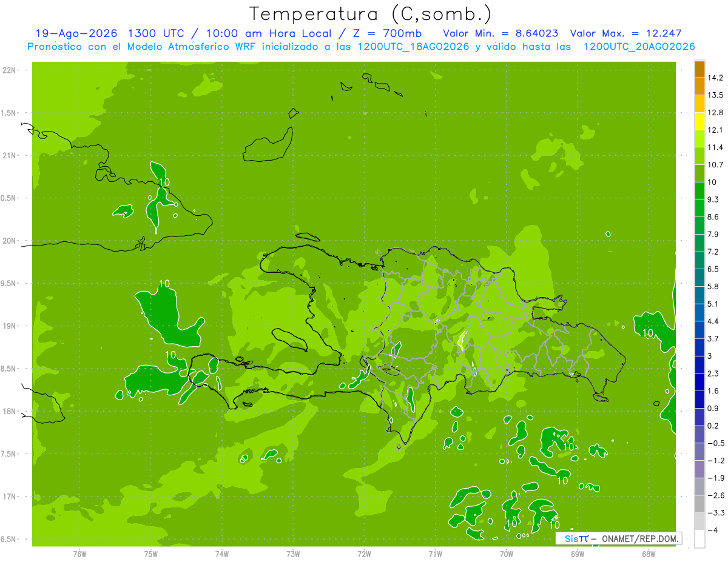Image resolution: width=728 pixels, height=562 pixels.
Task: Click the '71W' longitude label
Action: pyautogui.click(x=435, y=554)
